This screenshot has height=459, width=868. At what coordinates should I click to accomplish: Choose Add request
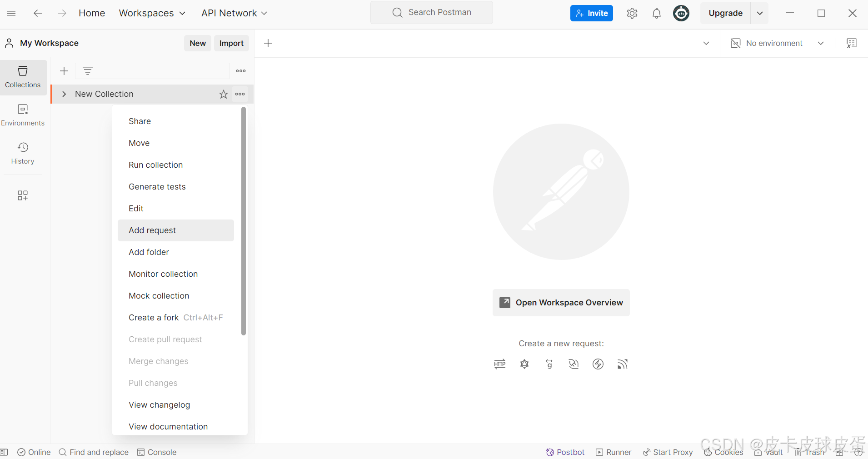pos(176,230)
